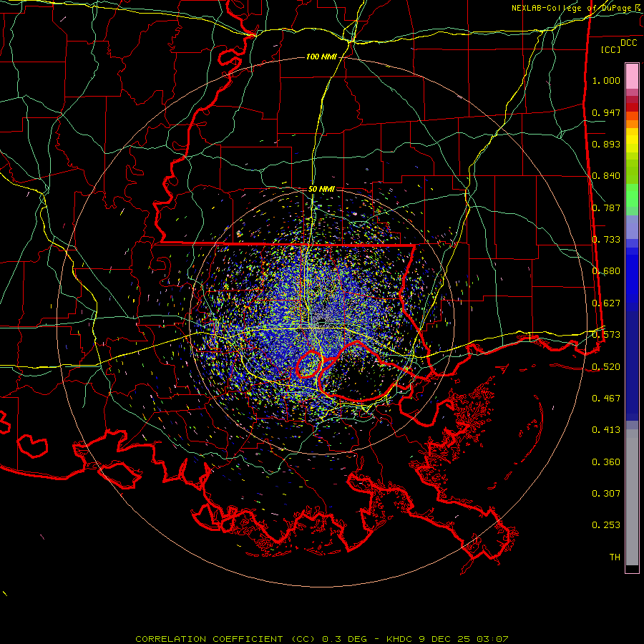
Task: Click the 9 DEC 25 date text
Action: tap(446, 639)
